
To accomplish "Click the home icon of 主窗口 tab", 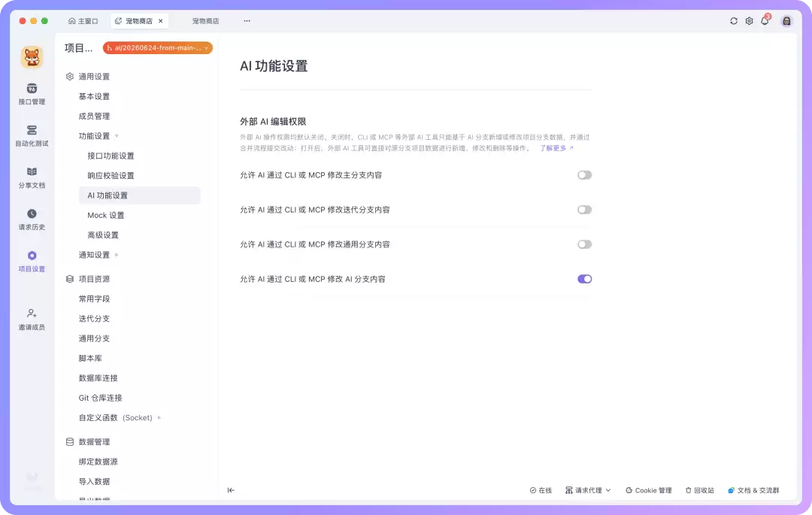I will tap(71, 21).
